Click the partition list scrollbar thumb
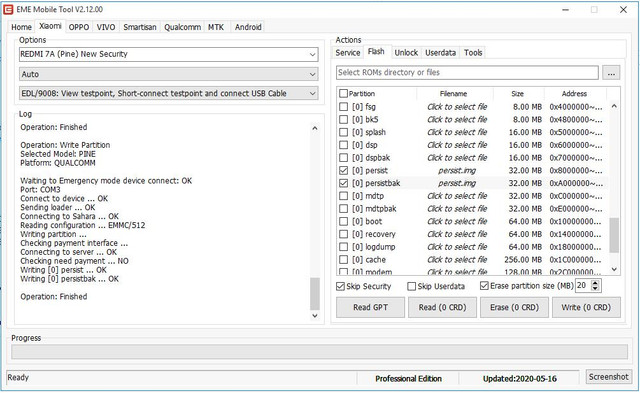This screenshot has width=640, height=393. pos(614,235)
